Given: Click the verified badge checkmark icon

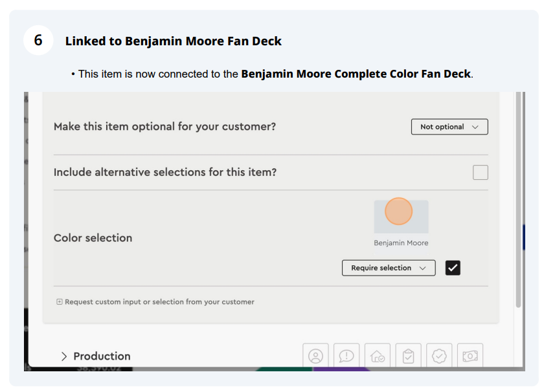Looking at the screenshot, I should (439, 355).
